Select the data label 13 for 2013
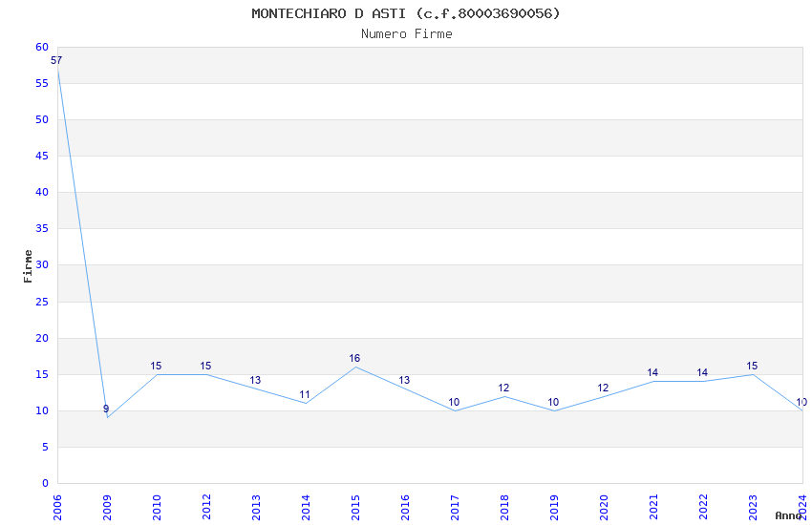The width and height of the screenshot is (812, 525). [255, 380]
